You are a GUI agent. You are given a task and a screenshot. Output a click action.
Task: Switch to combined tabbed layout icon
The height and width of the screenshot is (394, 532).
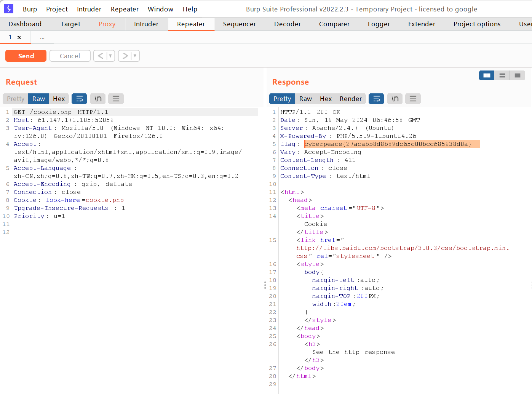coord(518,75)
